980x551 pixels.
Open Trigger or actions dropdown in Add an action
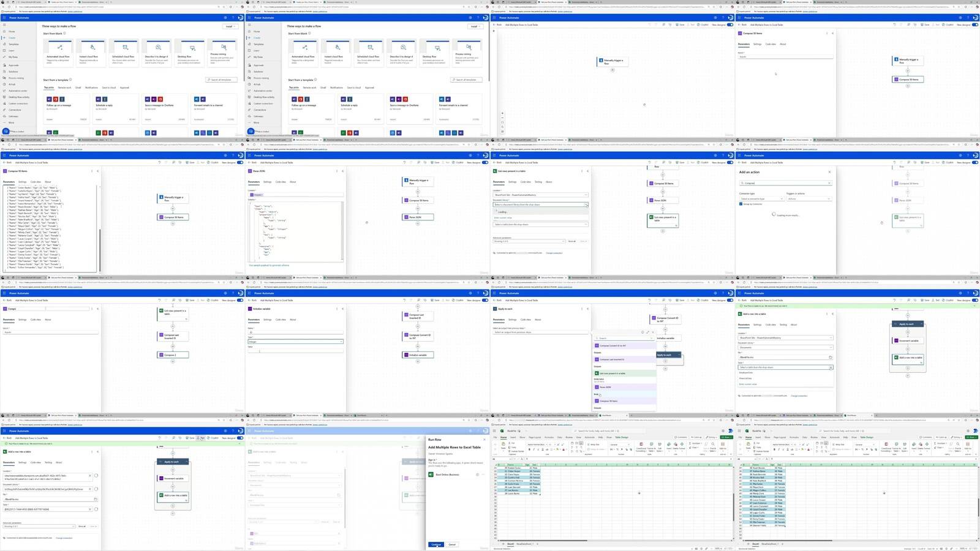pos(809,198)
